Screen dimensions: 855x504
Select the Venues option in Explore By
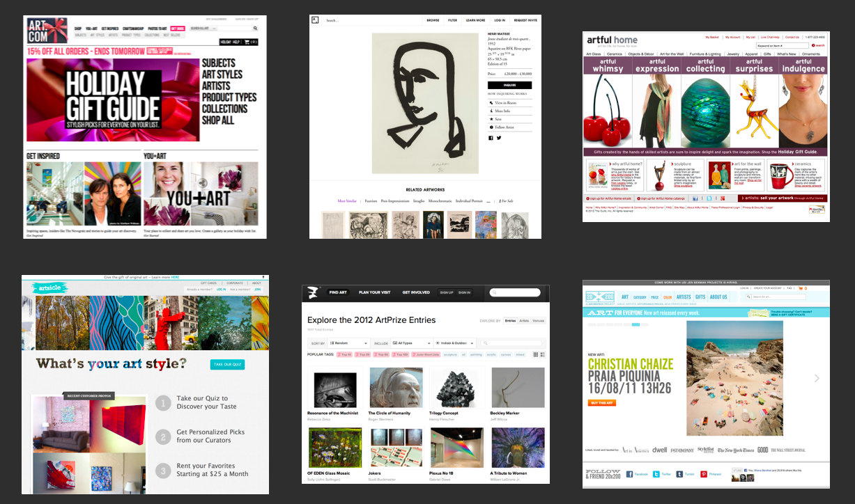(538, 321)
